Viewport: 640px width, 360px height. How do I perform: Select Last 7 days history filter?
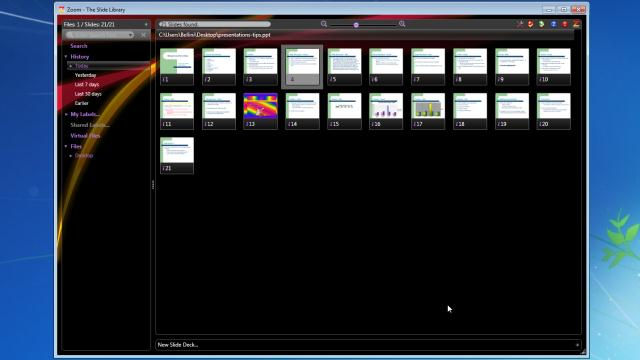pos(87,84)
